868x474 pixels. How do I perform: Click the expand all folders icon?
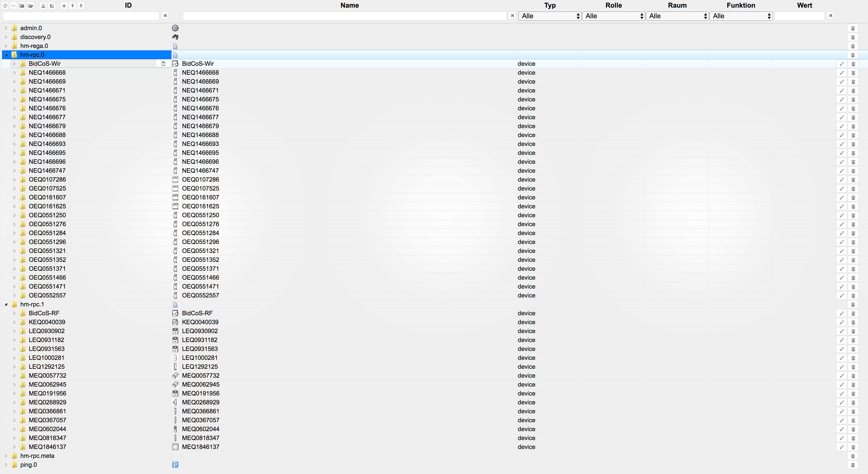(31, 6)
